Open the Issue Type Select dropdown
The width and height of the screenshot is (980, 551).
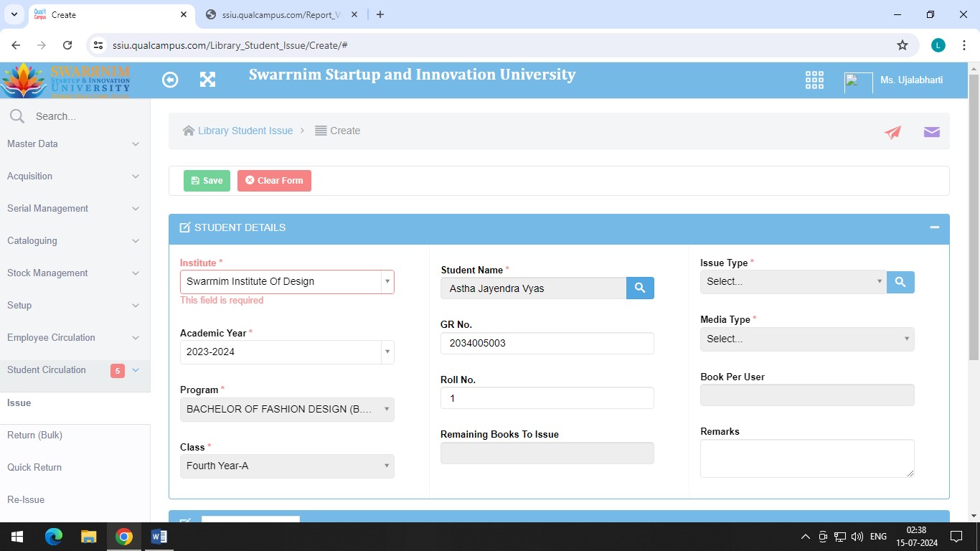coord(793,282)
